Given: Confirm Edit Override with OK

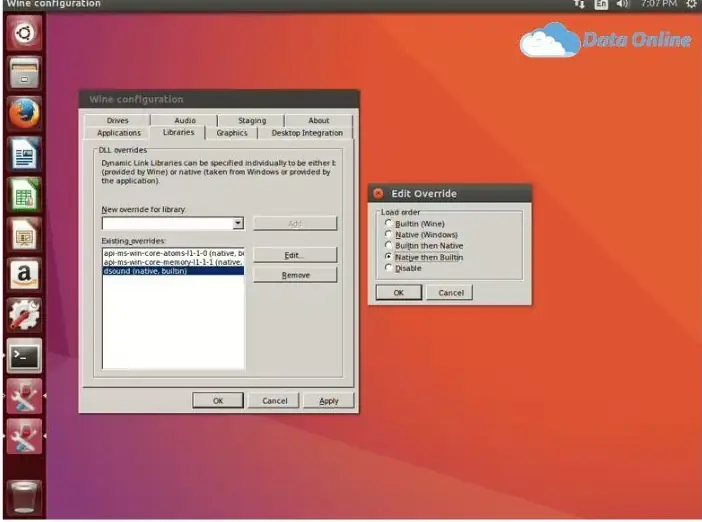Looking at the screenshot, I should (x=398, y=293).
